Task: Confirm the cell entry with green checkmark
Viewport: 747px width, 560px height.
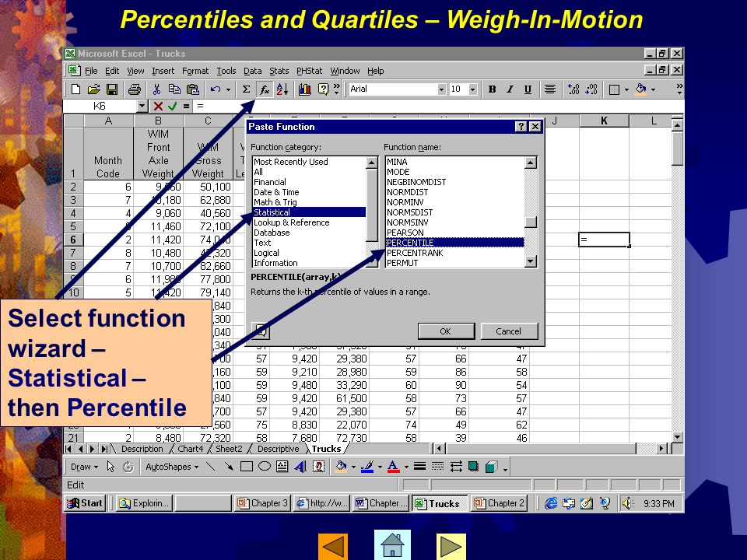Action: click(x=172, y=107)
